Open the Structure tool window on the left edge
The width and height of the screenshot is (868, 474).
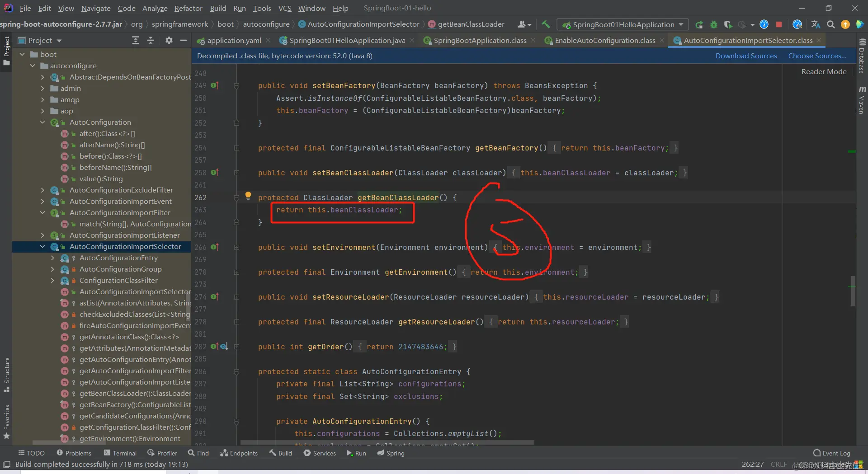coord(6,375)
